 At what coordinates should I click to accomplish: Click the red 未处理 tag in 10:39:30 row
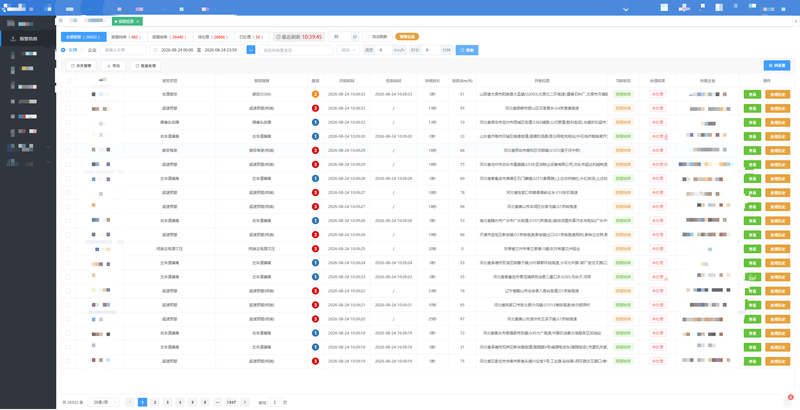(657, 136)
